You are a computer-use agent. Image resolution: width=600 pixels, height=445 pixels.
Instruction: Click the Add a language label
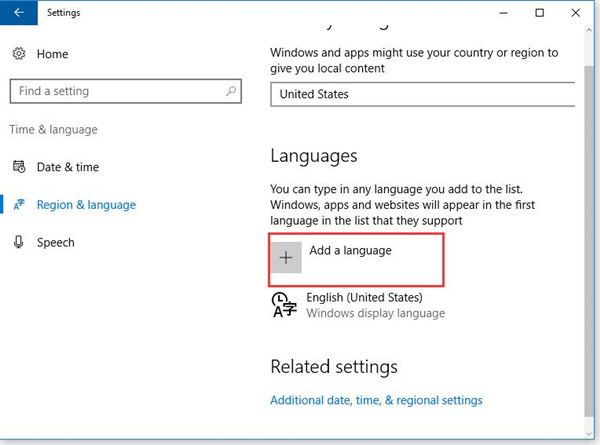point(351,251)
